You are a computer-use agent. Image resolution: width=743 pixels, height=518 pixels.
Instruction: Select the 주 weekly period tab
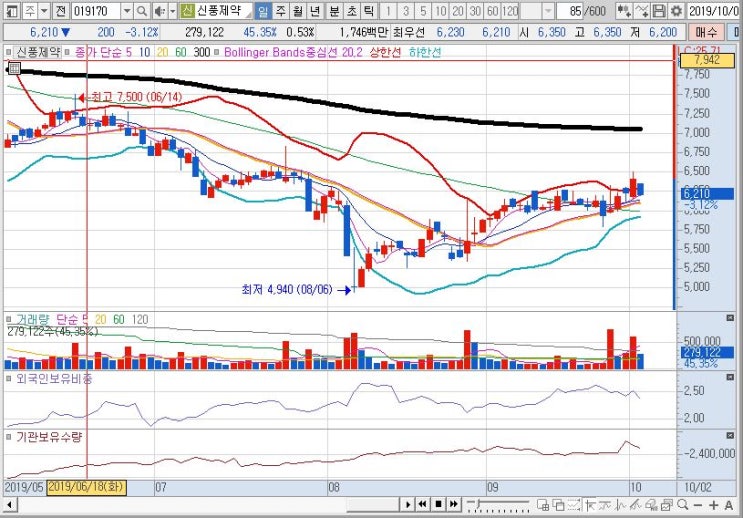pyautogui.click(x=281, y=10)
